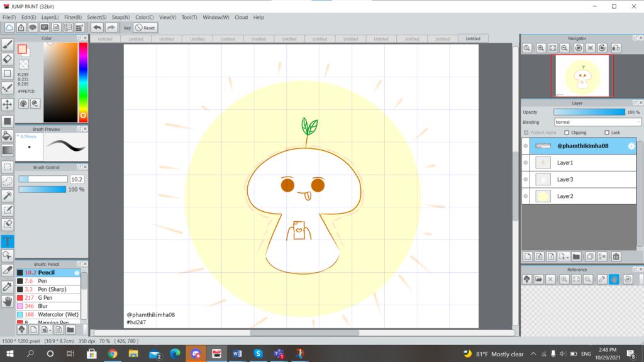
Task: Add a new layer in Layer panel
Action: point(528,257)
